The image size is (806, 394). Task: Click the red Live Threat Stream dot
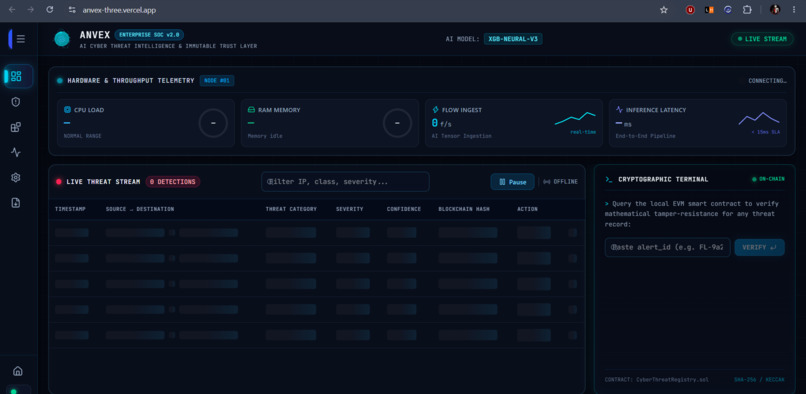pos(59,182)
